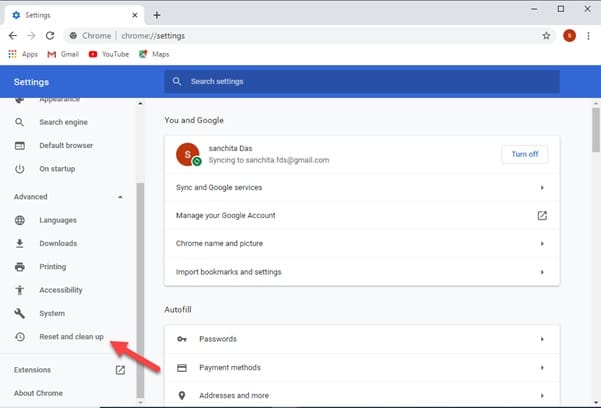Click the site info icon before Chrome
Image resolution: width=601 pixels, height=408 pixels.
click(x=73, y=36)
